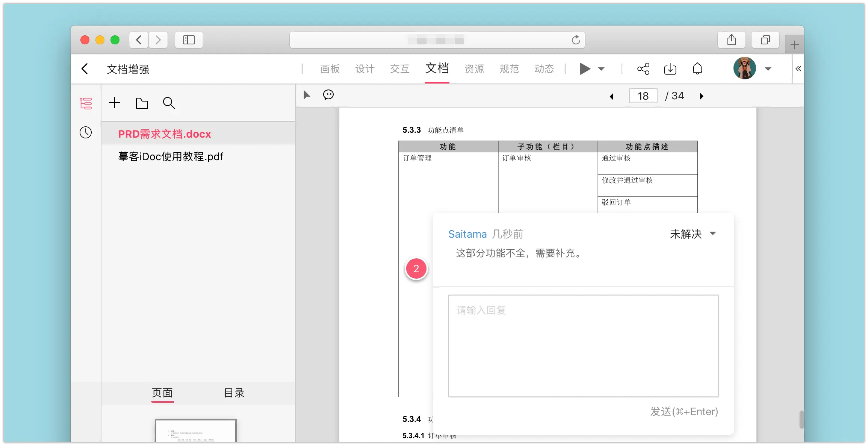868x446 pixels.
Task: Open history clock icon in sidebar
Action: point(86,132)
